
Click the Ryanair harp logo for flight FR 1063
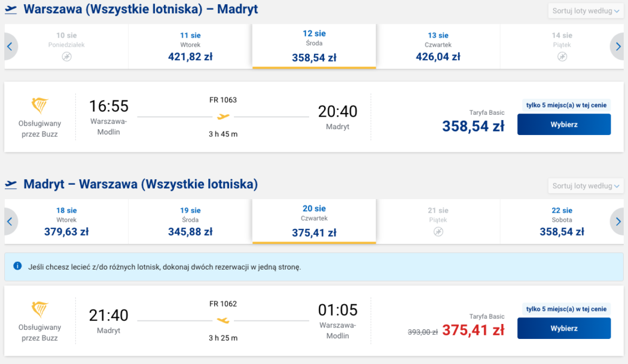tap(39, 106)
